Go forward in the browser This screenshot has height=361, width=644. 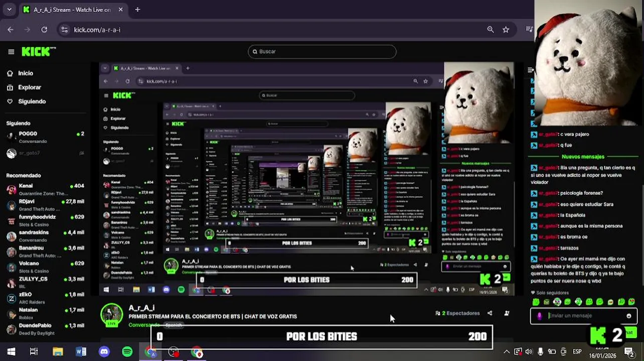[27, 30]
